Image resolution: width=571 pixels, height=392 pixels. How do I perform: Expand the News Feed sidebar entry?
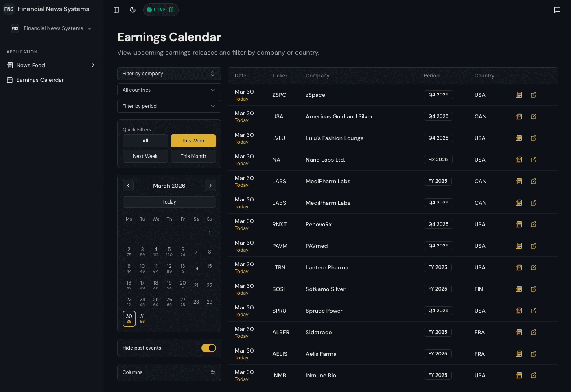(93, 65)
